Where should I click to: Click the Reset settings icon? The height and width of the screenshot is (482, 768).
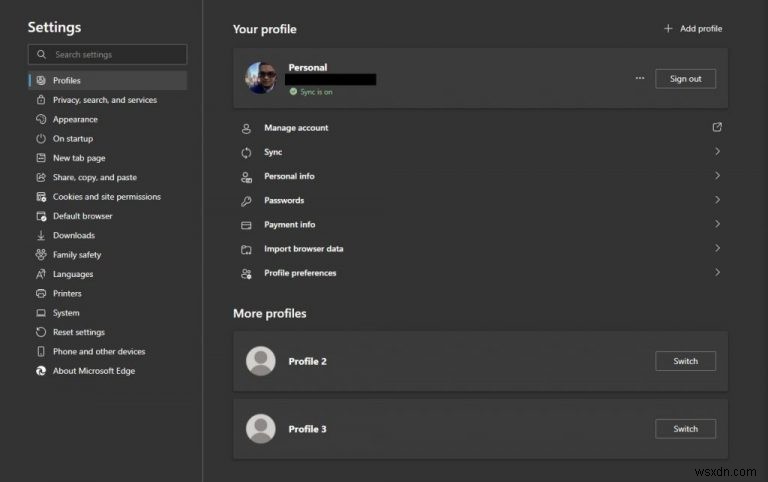tap(41, 332)
